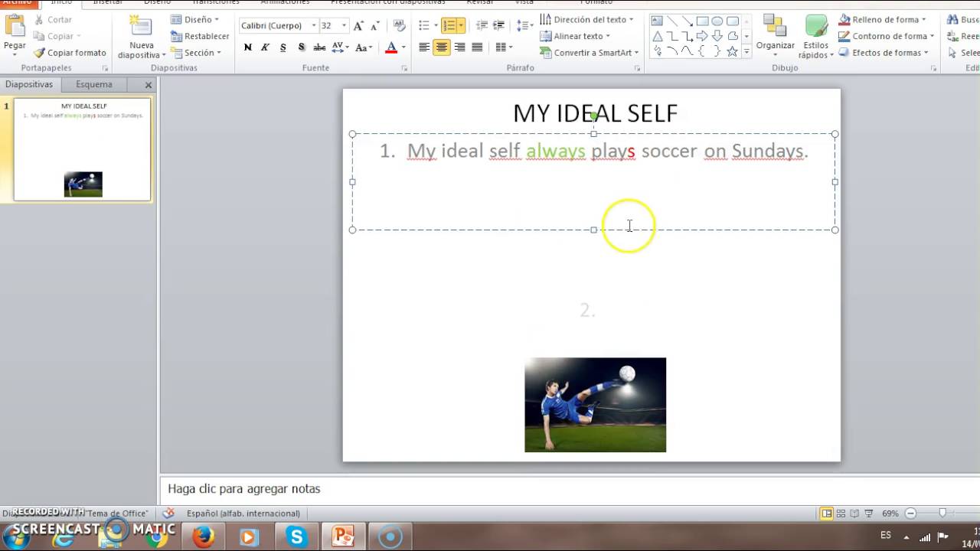This screenshot has height=551, width=980.
Task: Open character spacing AV dropdown
Action: (341, 47)
